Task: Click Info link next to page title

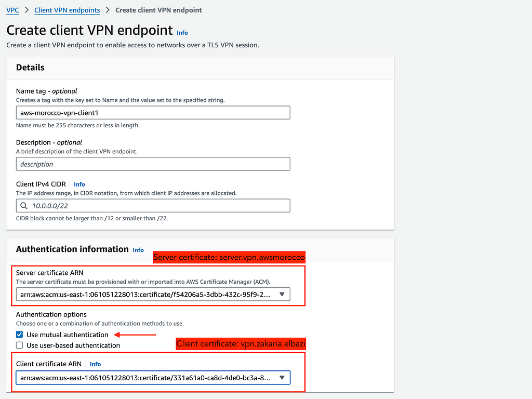Action: (182, 33)
